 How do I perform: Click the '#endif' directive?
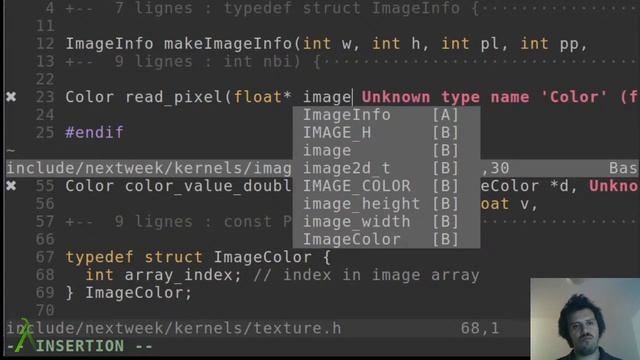tap(94, 133)
